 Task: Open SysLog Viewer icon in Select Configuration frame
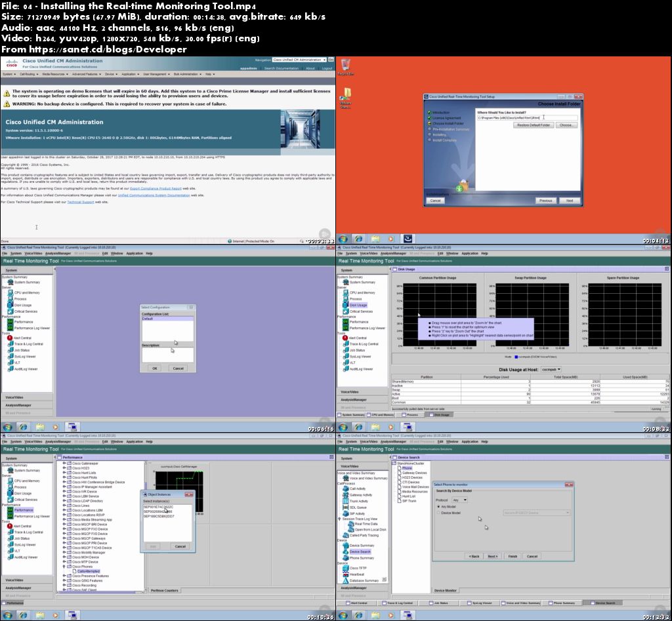pyautogui.click(x=10, y=356)
